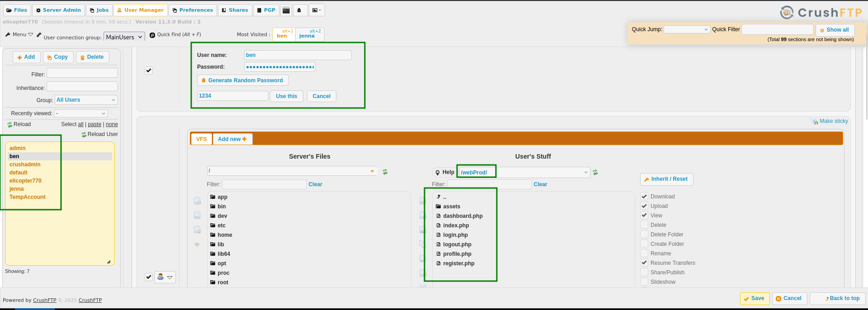Click the link icon next to Menu
Image resolution: width=868 pixels, height=310 pixels.
(39, 35)
